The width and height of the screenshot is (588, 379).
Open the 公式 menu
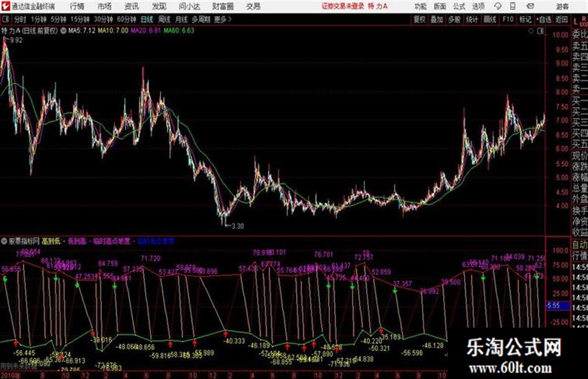coord(459,6)
